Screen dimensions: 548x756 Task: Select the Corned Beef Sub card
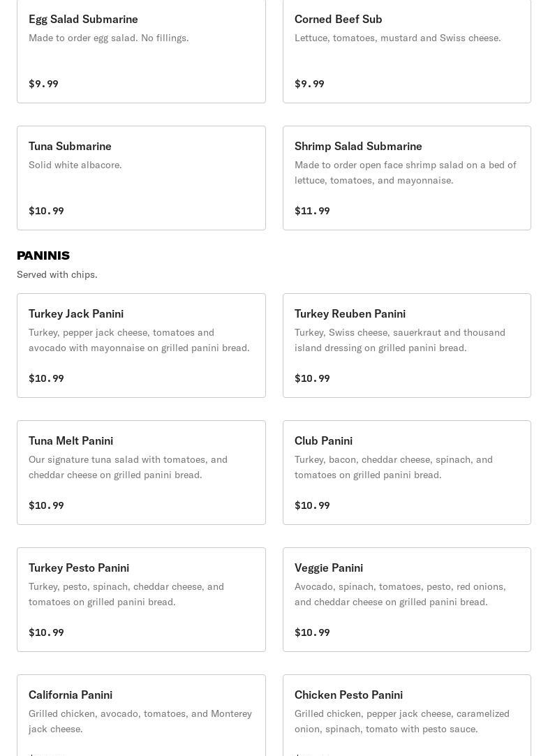(x=407, y=51)
